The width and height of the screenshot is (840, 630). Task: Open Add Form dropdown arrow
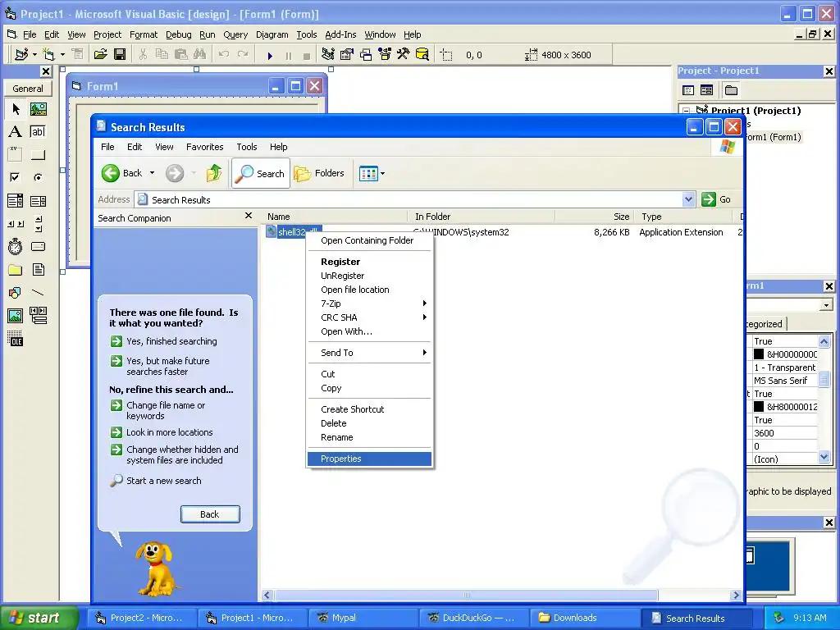(x=62, y=55)
